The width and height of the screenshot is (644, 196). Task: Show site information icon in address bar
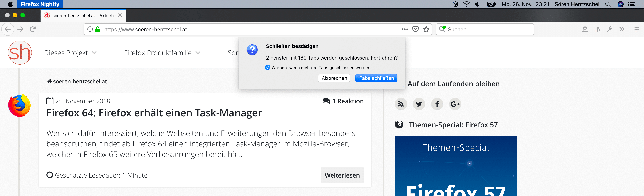[90, 29]
